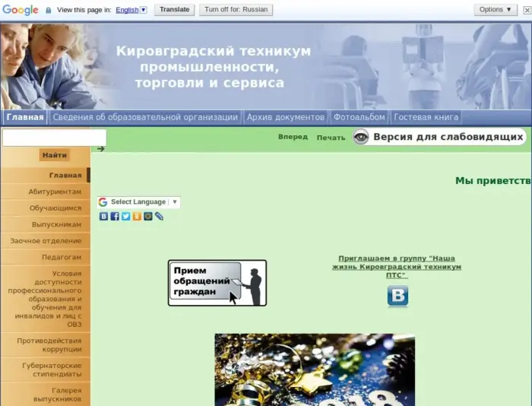The image size is (532, 406).
Task: Turn off translation for Russian
Action: click(x=236, y=10)
